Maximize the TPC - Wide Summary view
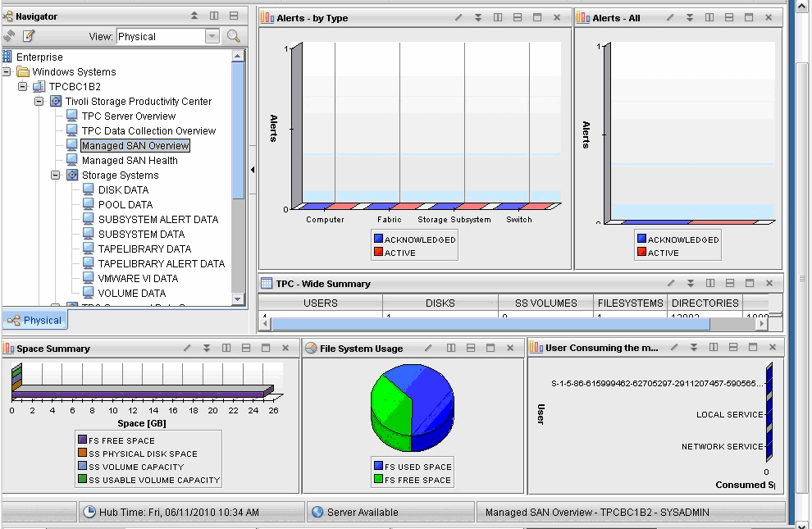This screenshot has height=529, width=812. (750, 283)
